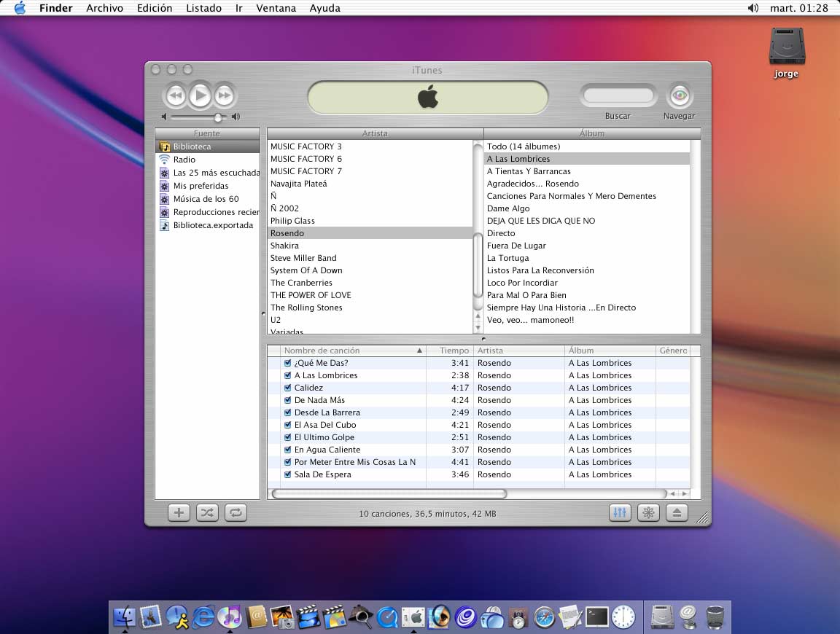Toggle the "Sala De Espera" checkbox

pos(287,474)
